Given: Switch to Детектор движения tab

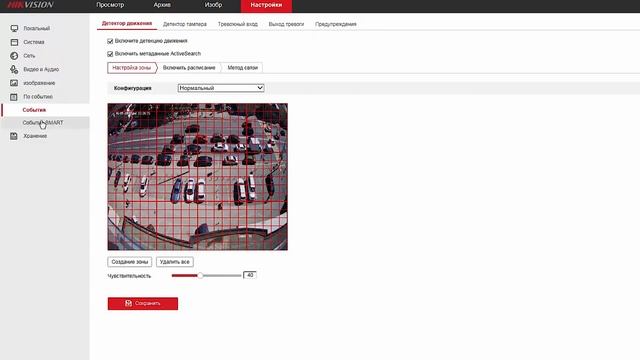Looking at the screenshot, I should click(x=127, y=24).
